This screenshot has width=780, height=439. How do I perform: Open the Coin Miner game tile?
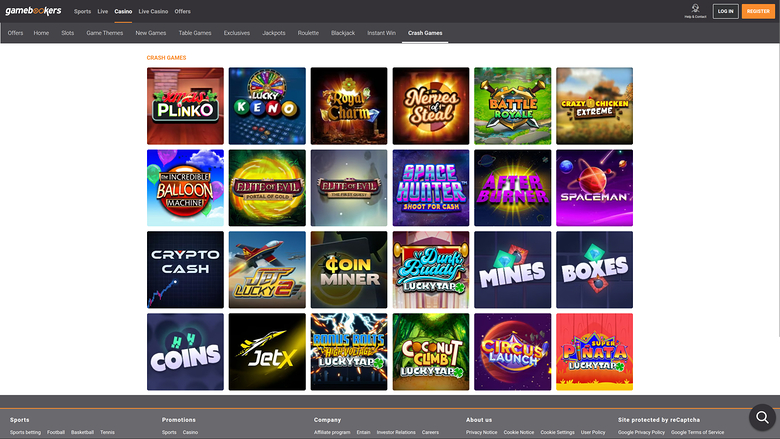[349, 269]
